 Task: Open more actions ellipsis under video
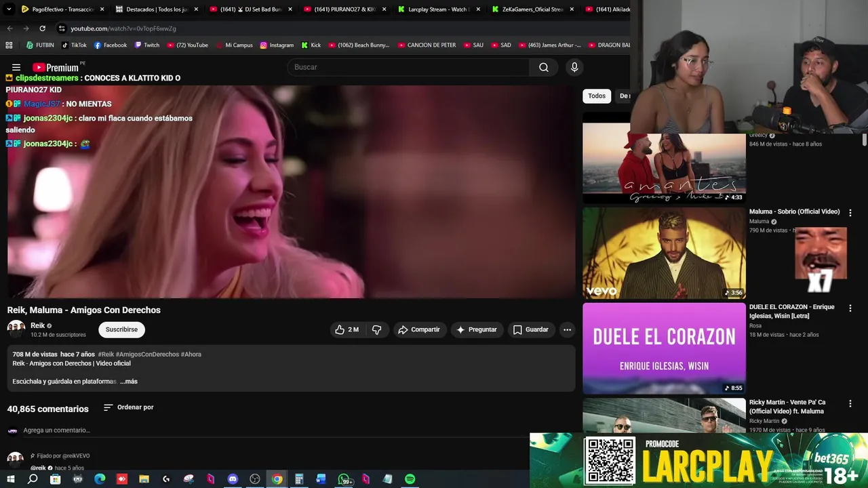567,329
